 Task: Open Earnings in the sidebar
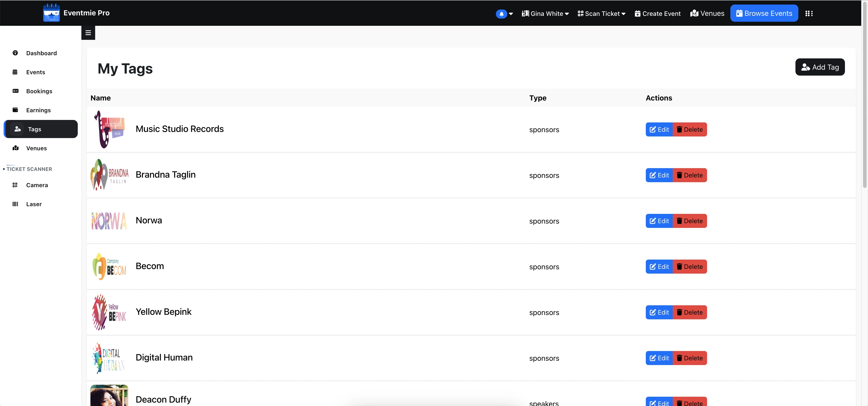(40, 110)
